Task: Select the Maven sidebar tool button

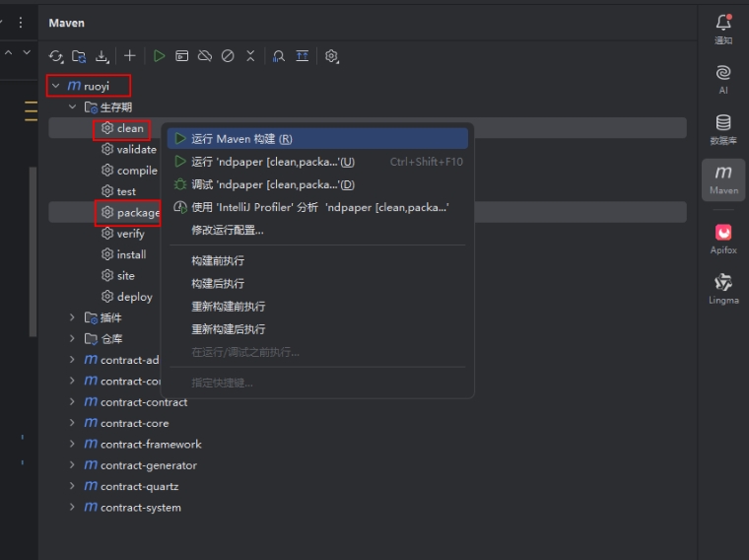Action: [x=723, y=179]
